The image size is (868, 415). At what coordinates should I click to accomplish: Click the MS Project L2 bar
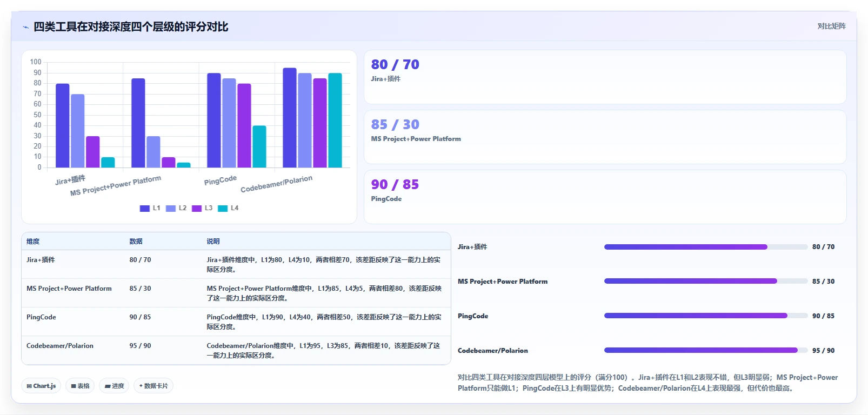(153, 152)
